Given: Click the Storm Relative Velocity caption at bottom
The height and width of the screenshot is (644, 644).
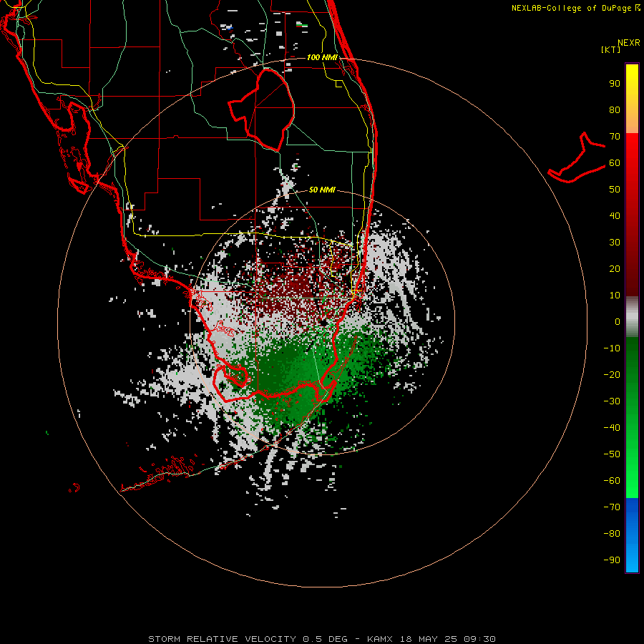Looking at the screenshot, I should click(x=322, y=639).
